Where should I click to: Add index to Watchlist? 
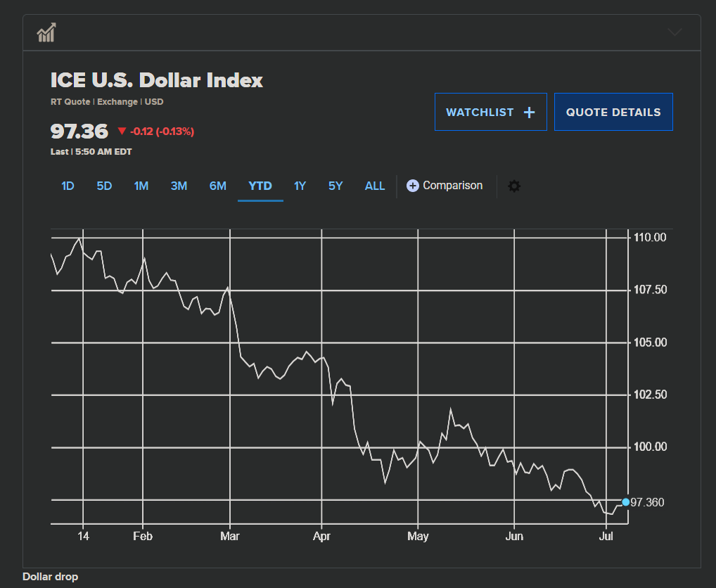490,112
